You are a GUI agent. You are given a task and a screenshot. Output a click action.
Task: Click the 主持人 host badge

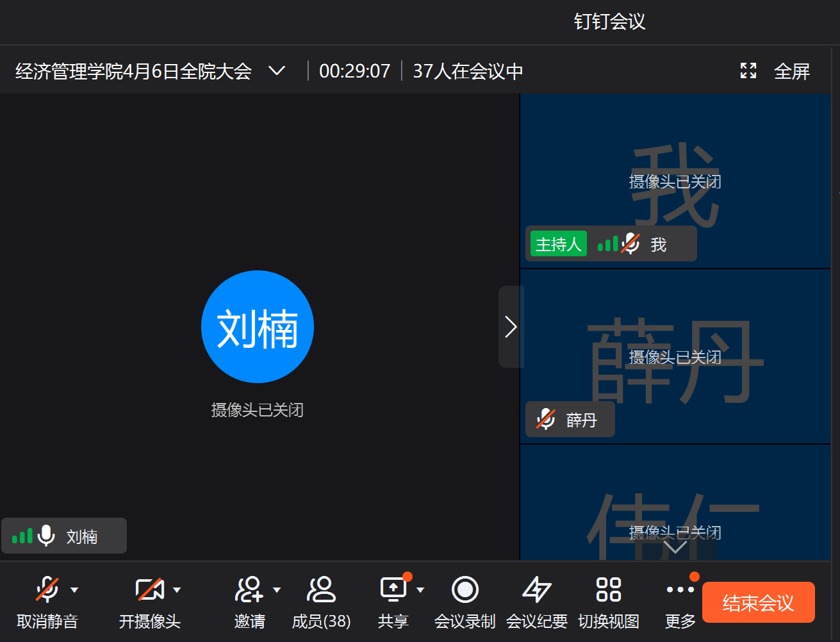point(558,244)
